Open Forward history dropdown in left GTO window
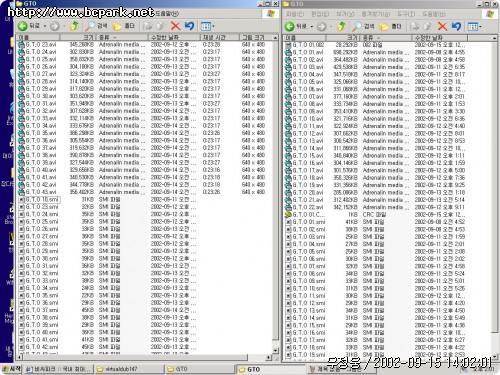 (64, 26)
